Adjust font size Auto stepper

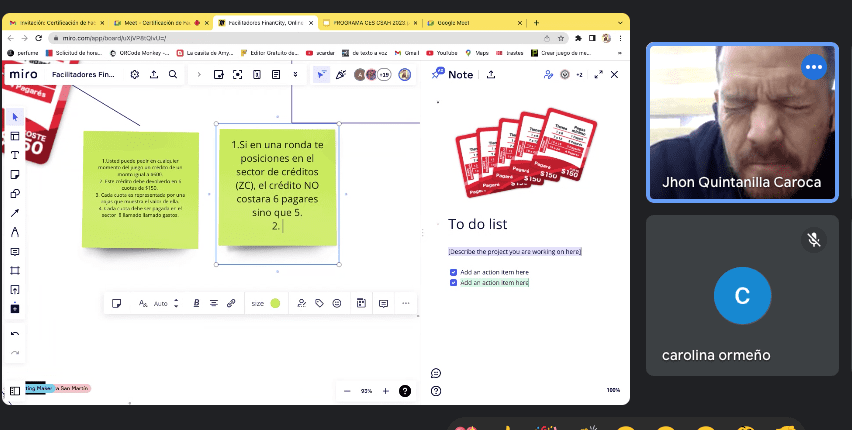[x=176, y=303]
